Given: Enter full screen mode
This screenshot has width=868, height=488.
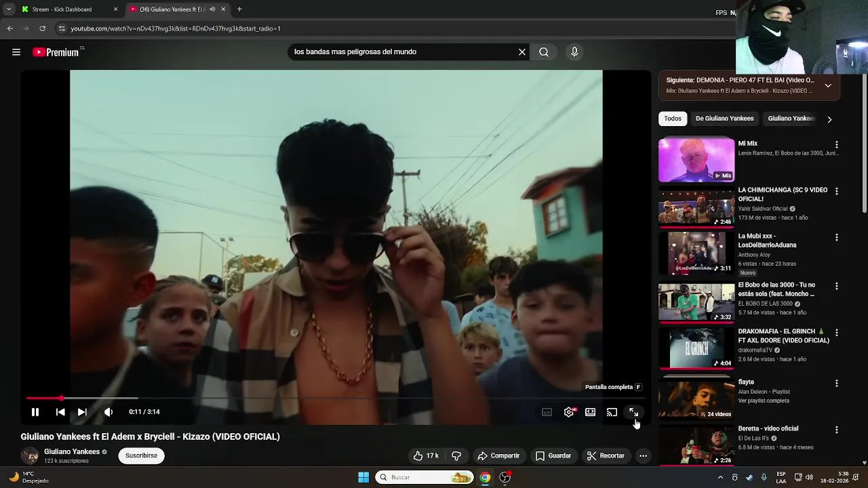Looking at the screenshot, I should coord(633,412).
